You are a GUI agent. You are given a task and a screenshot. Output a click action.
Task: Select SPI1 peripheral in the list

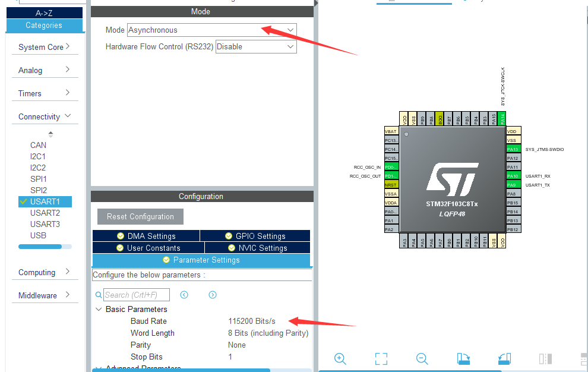click(x=38, y=179)
